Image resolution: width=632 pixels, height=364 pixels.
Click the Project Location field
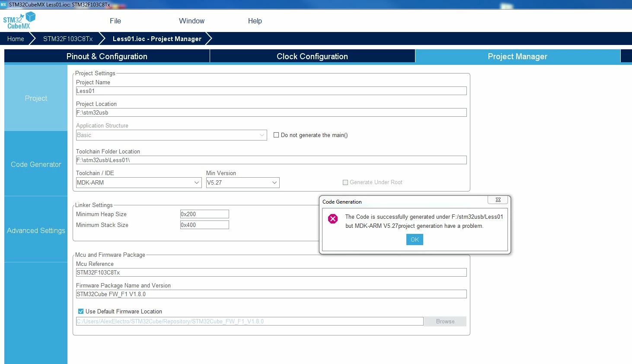tap(271, 112)
